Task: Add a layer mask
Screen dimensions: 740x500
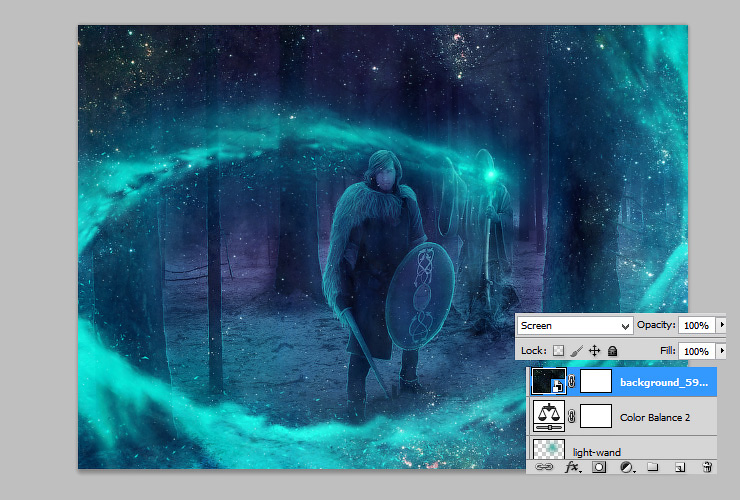Action: coord(599,467)
